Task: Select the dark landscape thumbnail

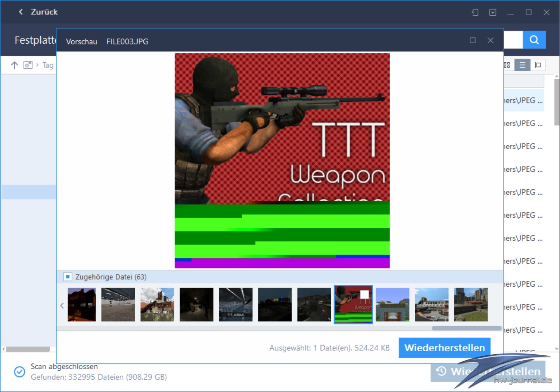Action: (314, 304)
